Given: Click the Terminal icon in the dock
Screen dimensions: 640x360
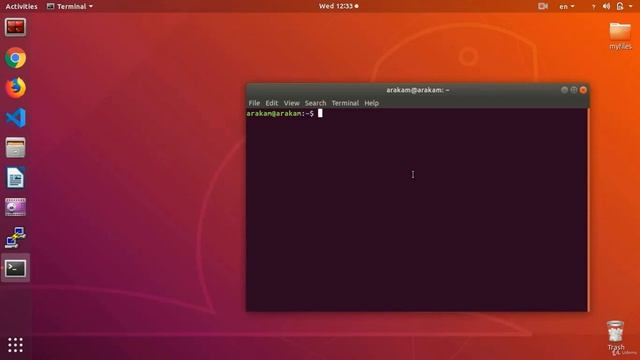Looking at the screenshot, I should click(16, 268).
